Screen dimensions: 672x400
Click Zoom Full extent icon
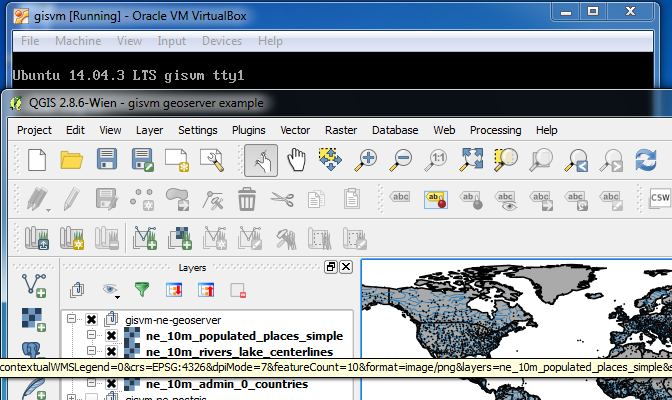pos(471,160)
